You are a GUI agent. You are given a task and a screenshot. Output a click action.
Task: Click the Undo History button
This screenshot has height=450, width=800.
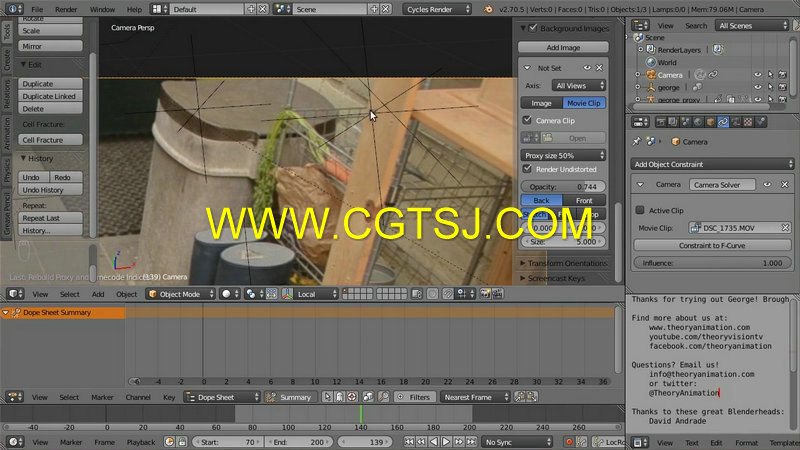point(50,190)
